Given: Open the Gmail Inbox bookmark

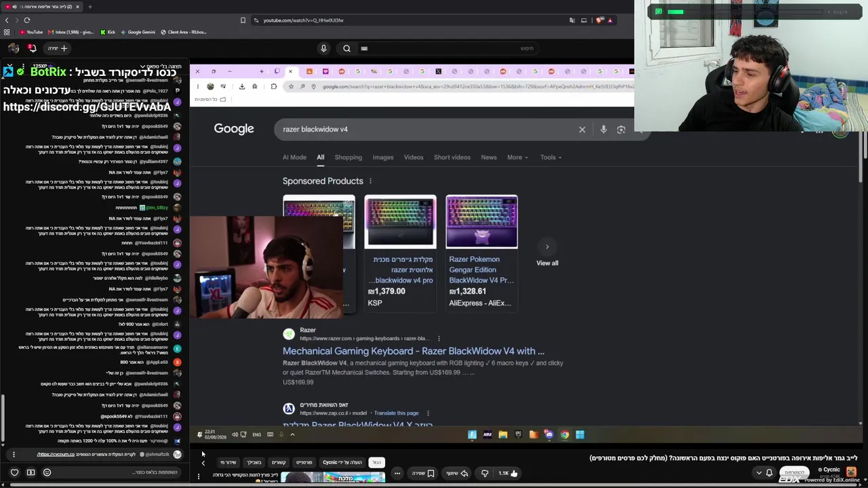Looking at the screenshot, I should click(71, 32).
